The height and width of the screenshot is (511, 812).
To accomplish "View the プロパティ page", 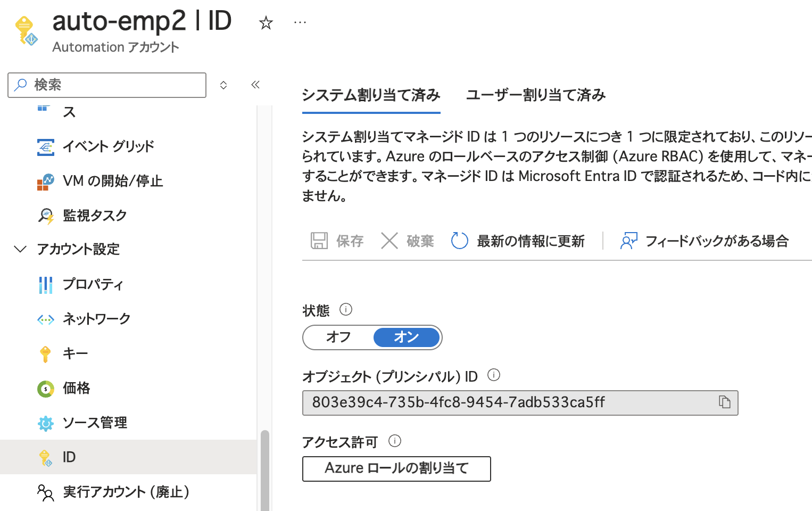I will click(93, 284).
